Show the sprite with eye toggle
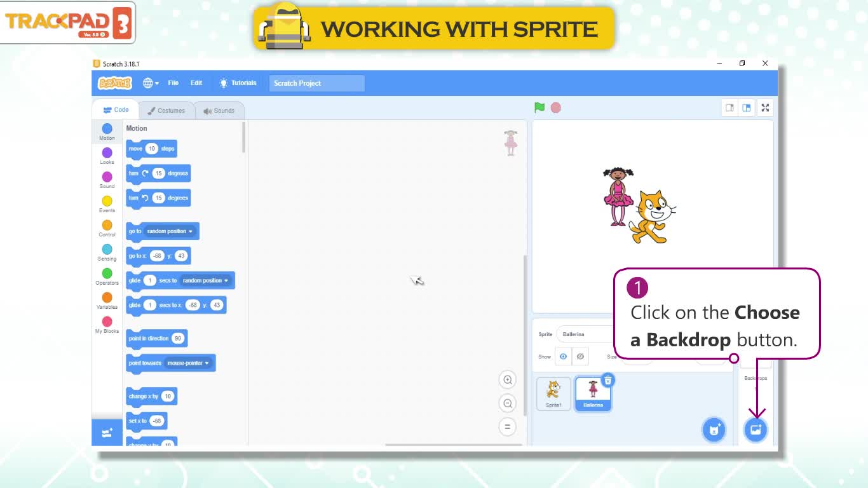This screenshot has width=868, height=488. (563, 356)
